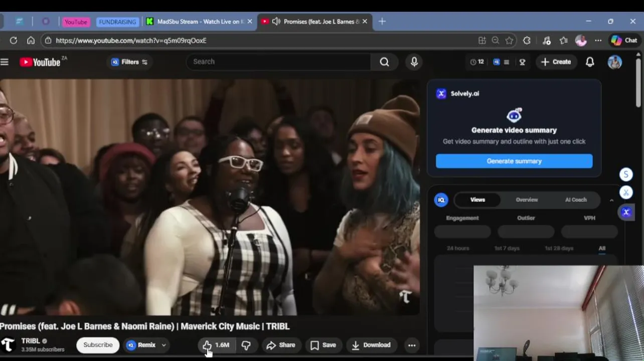Click Generate summary button
The width and height of the screenshot is (644, 361).
pyautogui.click(x=514, y=161)
